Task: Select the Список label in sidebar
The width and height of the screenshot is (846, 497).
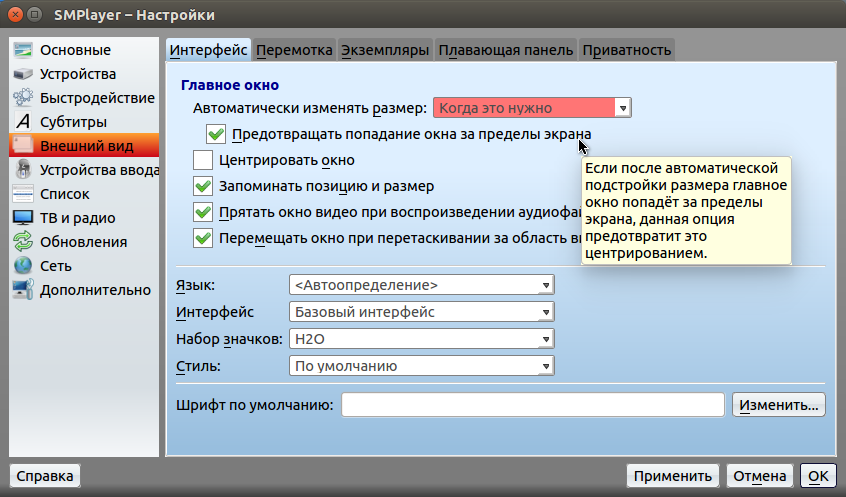Action: tap(65, 194)
